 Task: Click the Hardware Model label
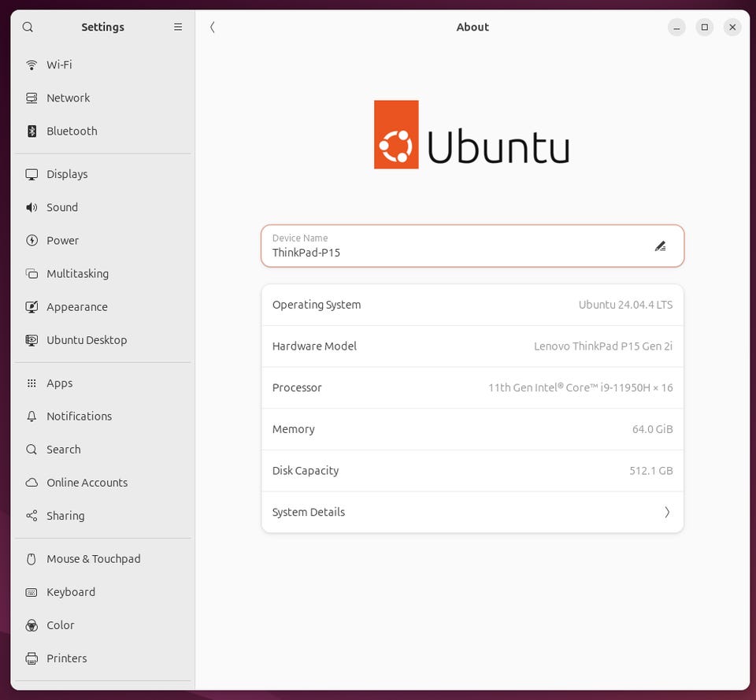click(314, 346)
